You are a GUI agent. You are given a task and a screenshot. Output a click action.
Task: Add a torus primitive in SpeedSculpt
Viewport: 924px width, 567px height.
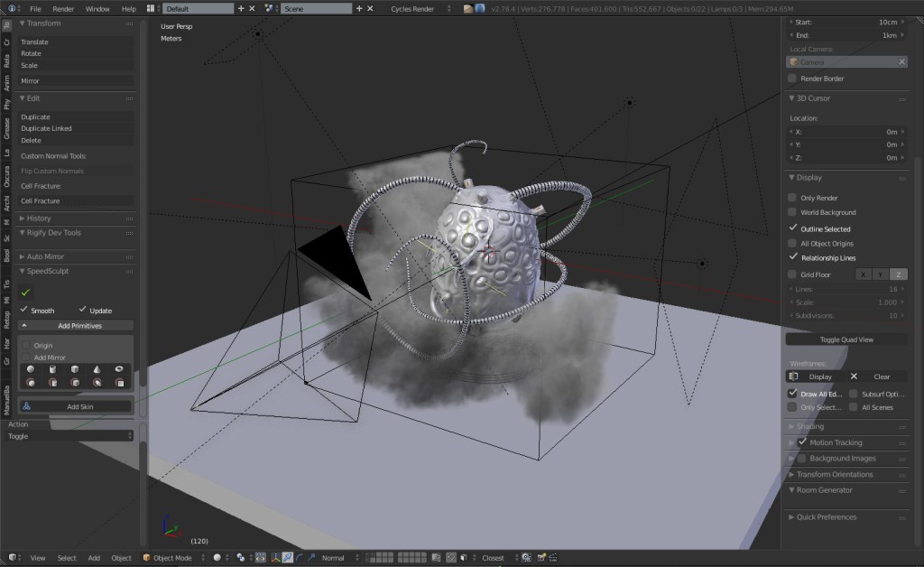tap(119, 369)
